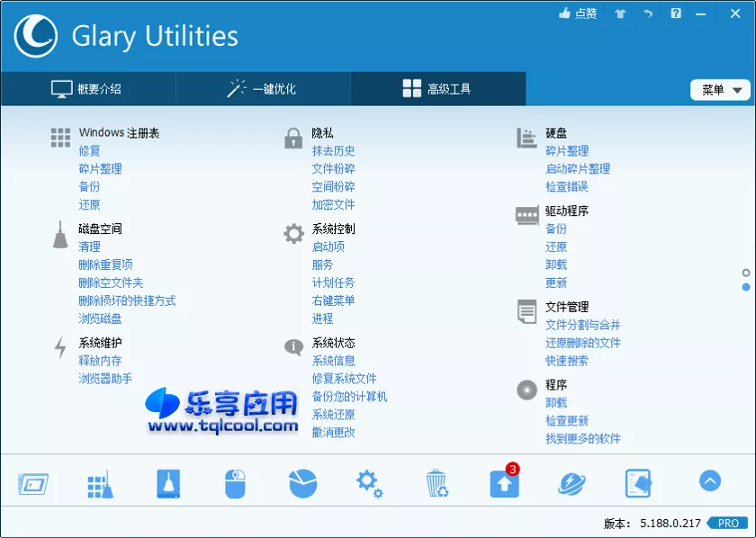Click the update arrow icon with badge 3

(504, 482)
